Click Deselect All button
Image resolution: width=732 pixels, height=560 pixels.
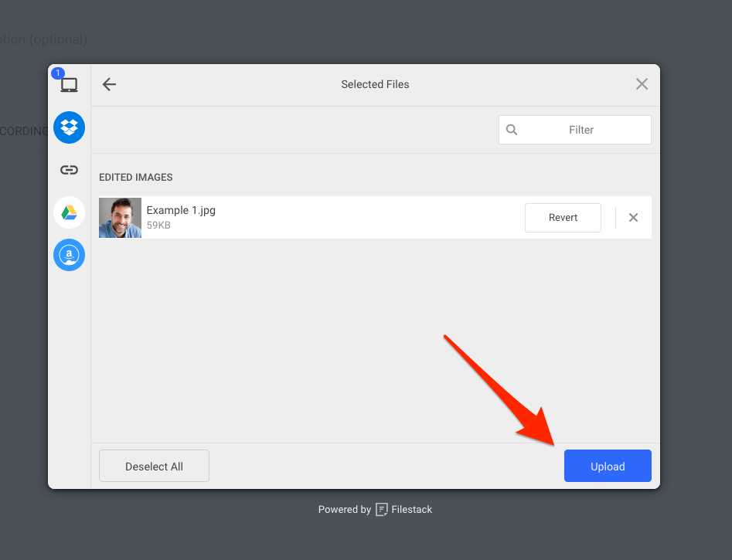click(x=154, y=466)
